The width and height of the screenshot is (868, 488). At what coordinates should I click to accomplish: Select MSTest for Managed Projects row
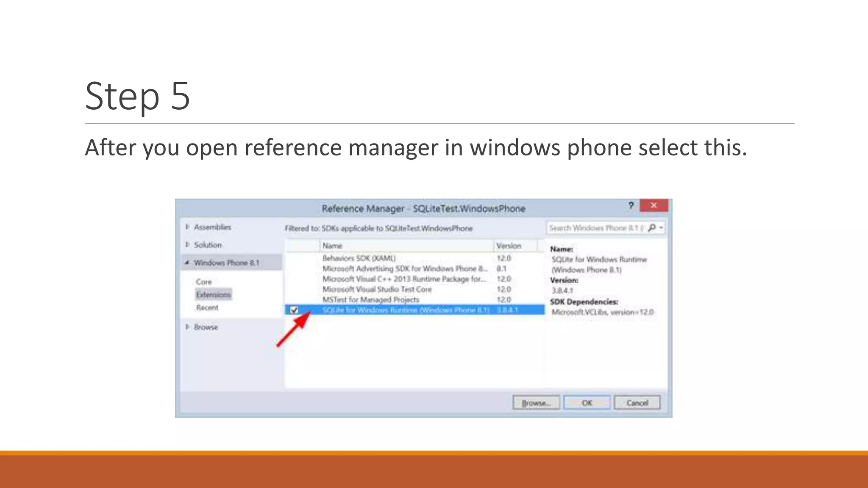click(415, 299)
